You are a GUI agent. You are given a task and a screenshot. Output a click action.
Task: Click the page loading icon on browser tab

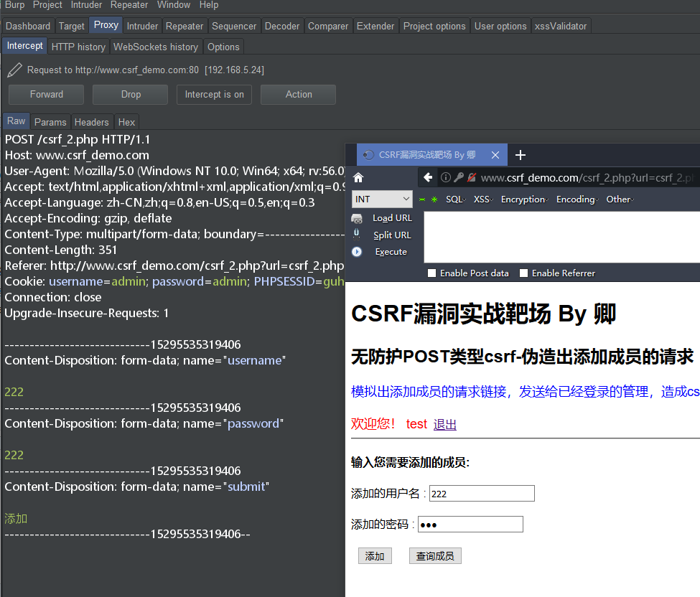[x=368, y=155]
